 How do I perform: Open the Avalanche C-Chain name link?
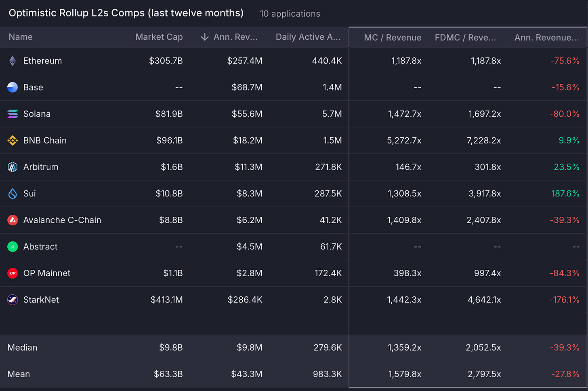tap(62, 220)
